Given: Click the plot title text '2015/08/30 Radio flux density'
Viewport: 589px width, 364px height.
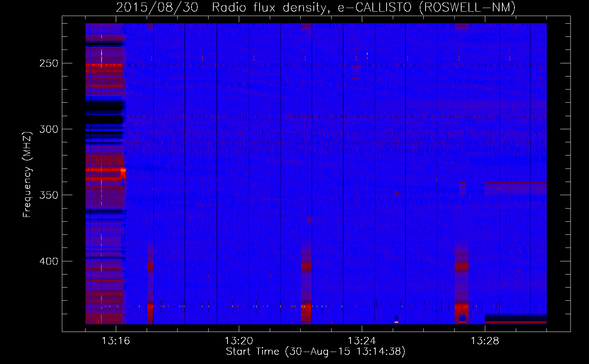Looking at the screenshot, I should (x=221, y=7).
